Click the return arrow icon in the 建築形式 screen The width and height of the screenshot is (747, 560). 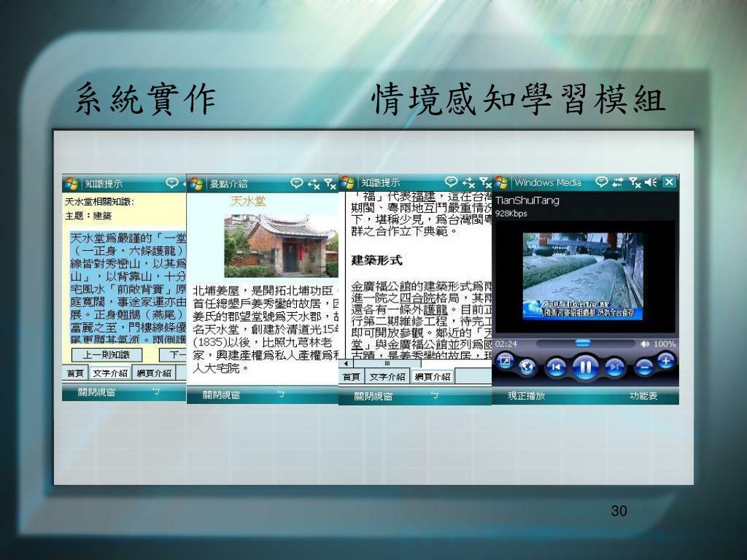435,395
